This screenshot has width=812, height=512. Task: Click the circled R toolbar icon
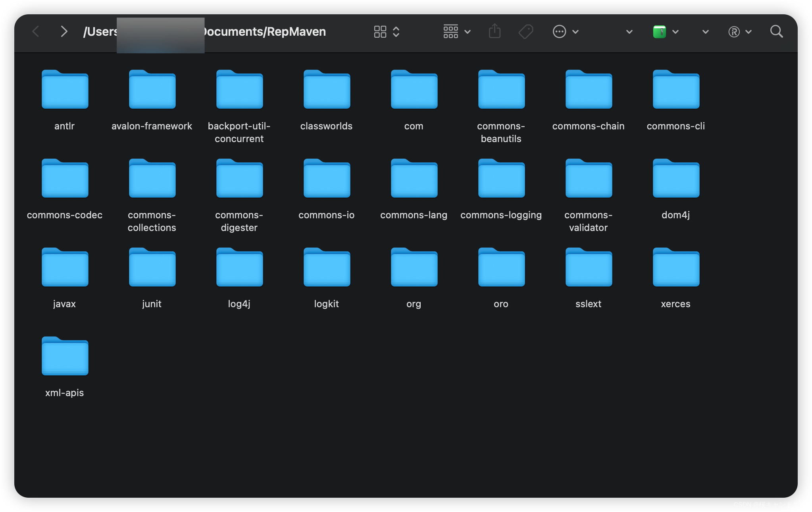[734, 32]
